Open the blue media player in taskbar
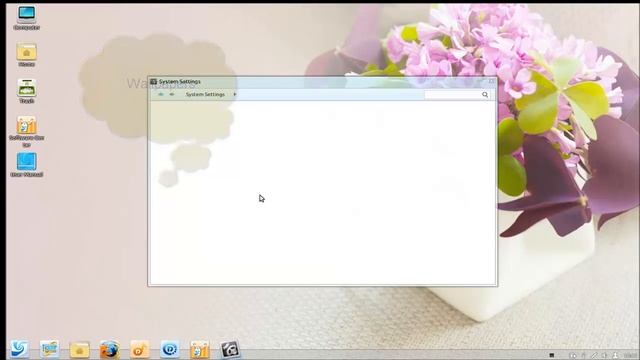640x360 pixels. click(x=169, y=349)
